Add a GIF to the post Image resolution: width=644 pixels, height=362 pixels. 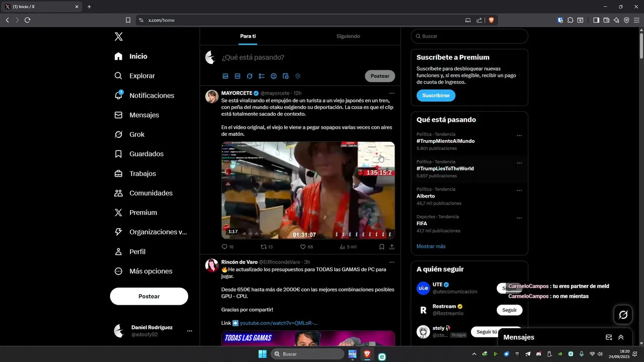[237, 76]
